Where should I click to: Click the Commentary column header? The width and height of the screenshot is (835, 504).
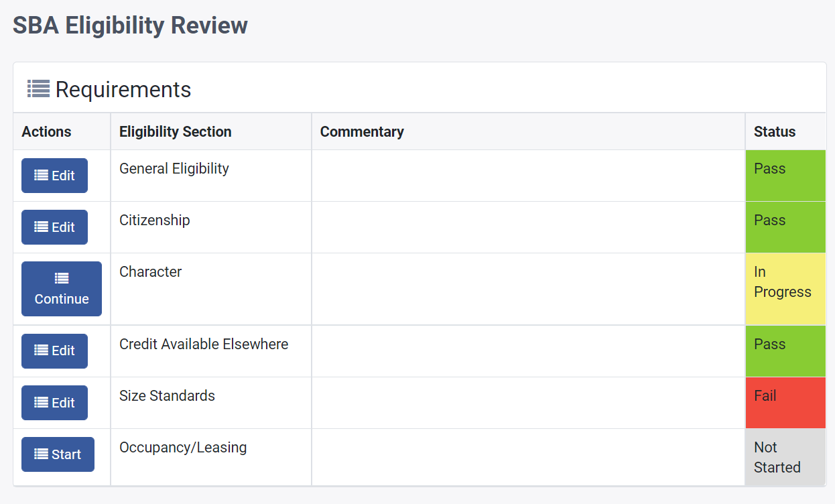coord(362,132)
